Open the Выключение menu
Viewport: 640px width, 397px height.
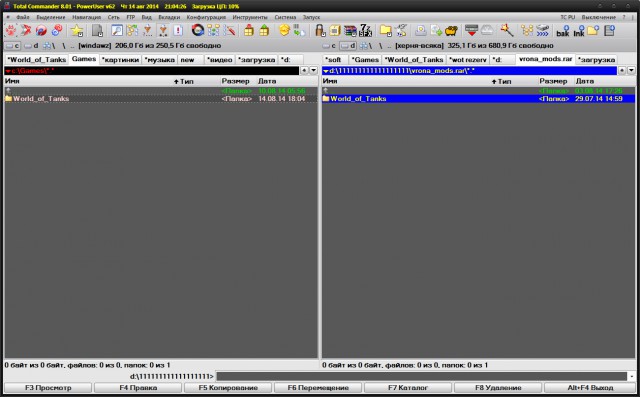coord(598,17)
